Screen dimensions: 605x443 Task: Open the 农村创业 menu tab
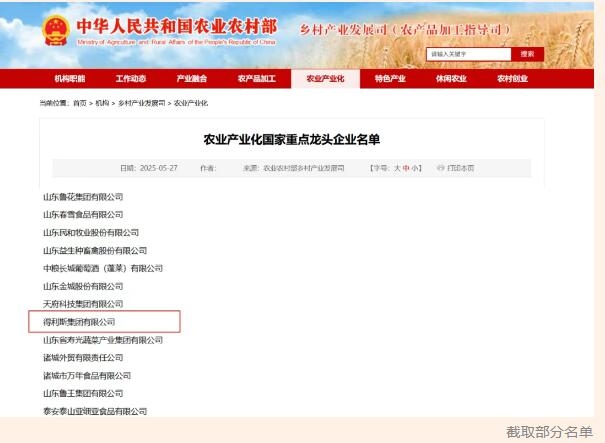tap(512, 79)
